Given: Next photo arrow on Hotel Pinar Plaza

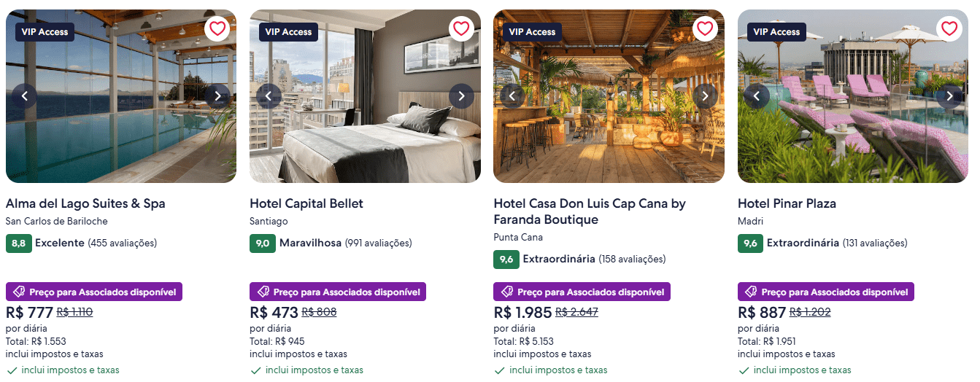Looking at the screenshot, I should 949,95.
